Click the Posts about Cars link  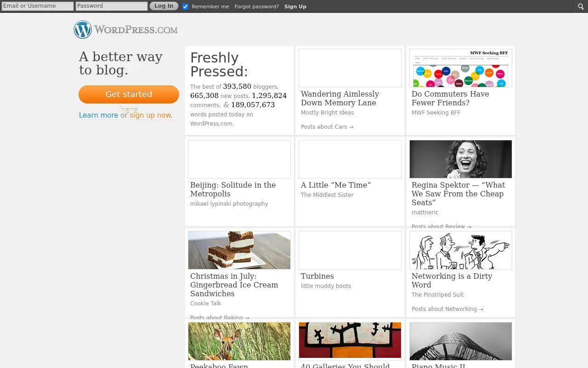coord(327,127)
